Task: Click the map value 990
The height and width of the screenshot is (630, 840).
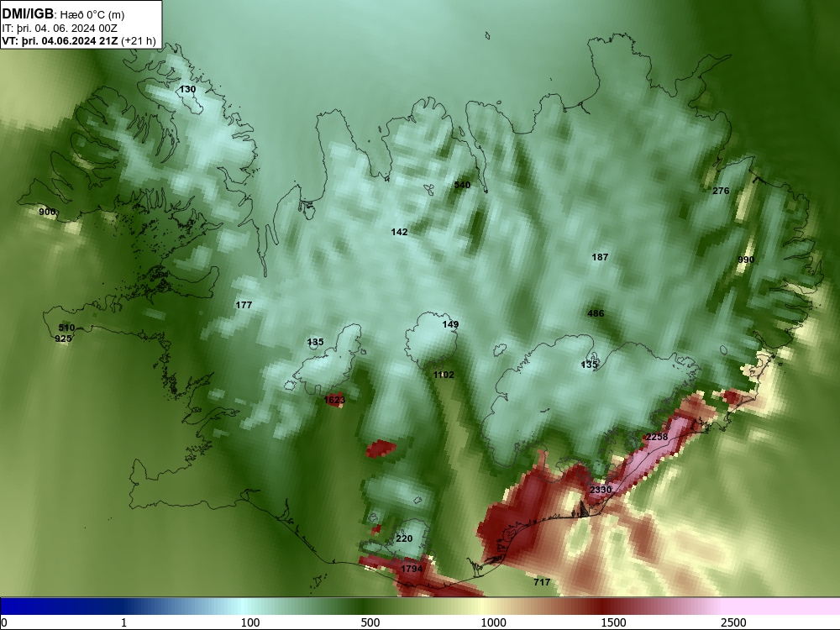Action: 746,260
